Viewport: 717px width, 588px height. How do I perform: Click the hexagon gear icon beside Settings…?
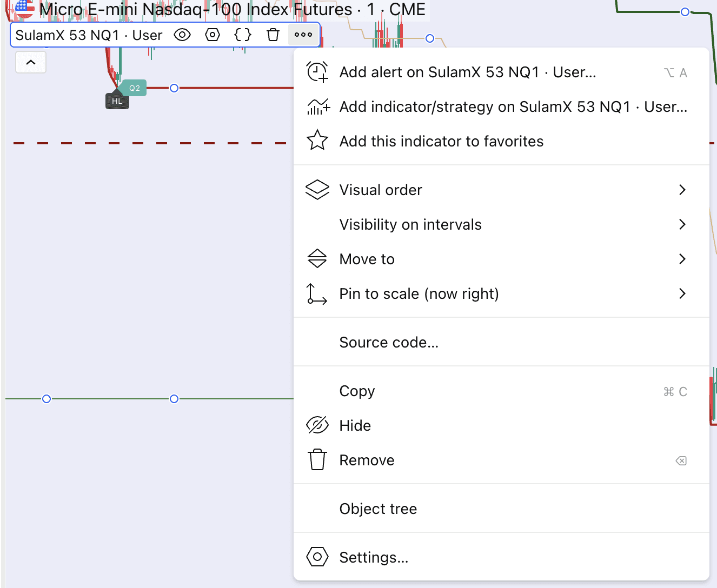tap(317, 557)
